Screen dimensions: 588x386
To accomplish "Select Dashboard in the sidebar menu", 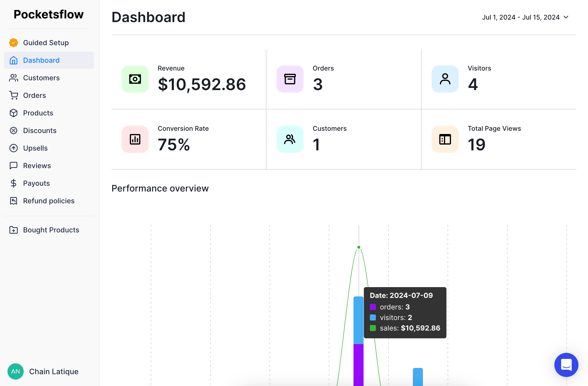I will pyautogui.click(x=49, y=60).
